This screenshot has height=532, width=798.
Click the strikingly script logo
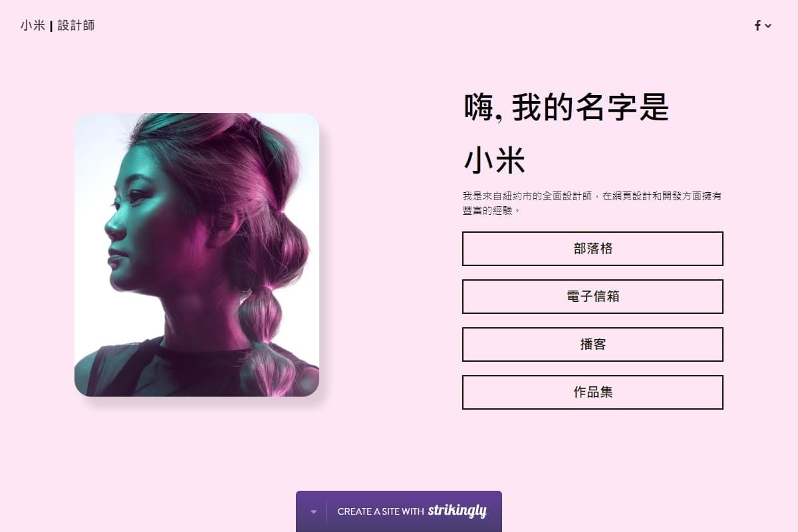[457, 511]
